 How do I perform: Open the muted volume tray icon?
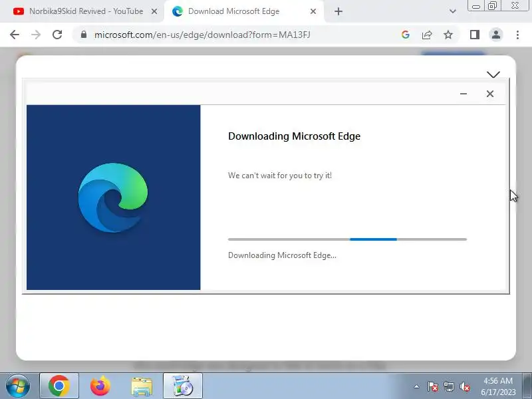(x=464, y=386)
